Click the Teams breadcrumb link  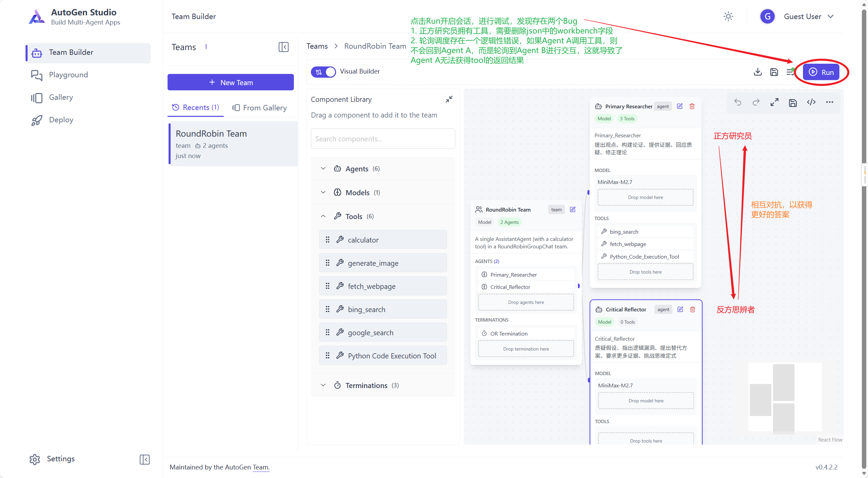(317, 46)
